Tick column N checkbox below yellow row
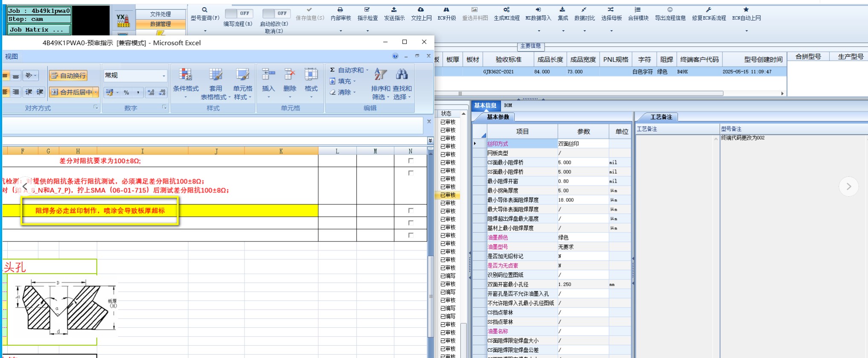 pos(411,223)
